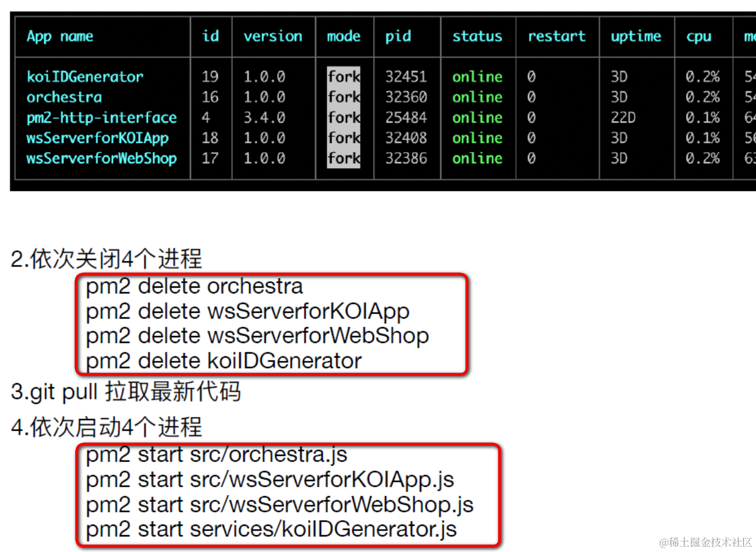Image resolution: width=756 pixels, height=552 pixels.
Task: Click pid 32386
Action: click(x=406, y=158)
